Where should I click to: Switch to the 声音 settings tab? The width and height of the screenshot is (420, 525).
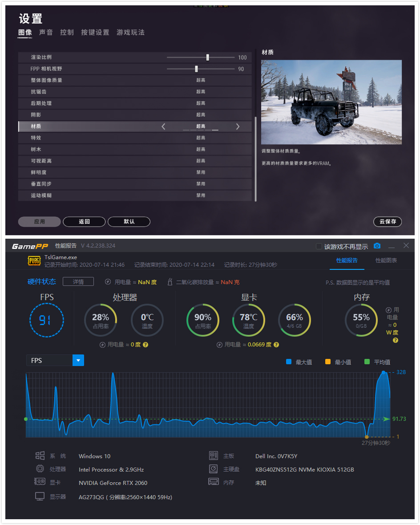point(46,33)
